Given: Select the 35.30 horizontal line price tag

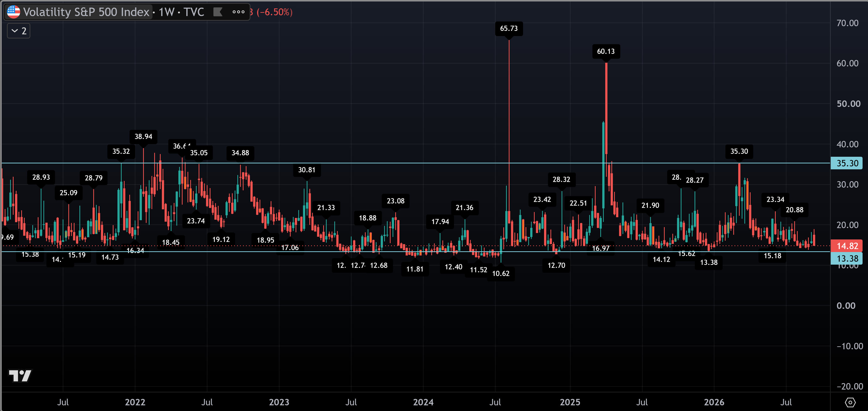Looking at the screenshot, I should point(847,163).
